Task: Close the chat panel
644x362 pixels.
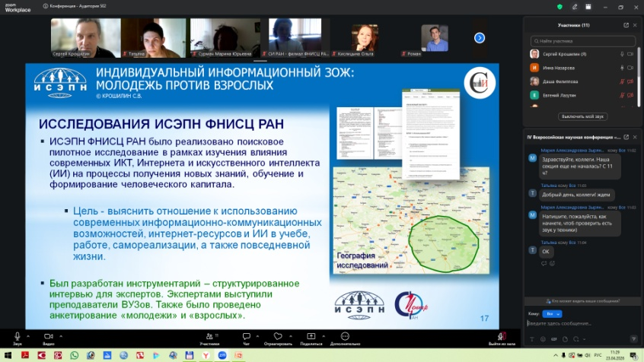Action: pyautogui.click(x=635, y=137)
